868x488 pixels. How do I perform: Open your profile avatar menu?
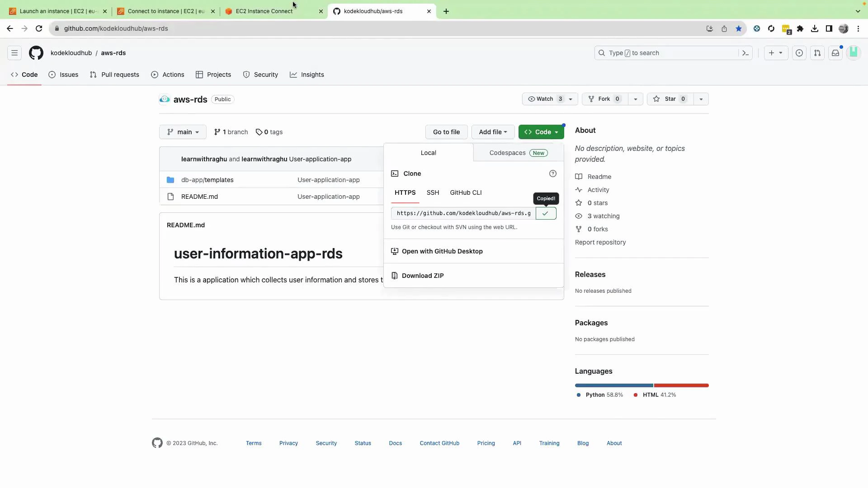pos(854,53)
